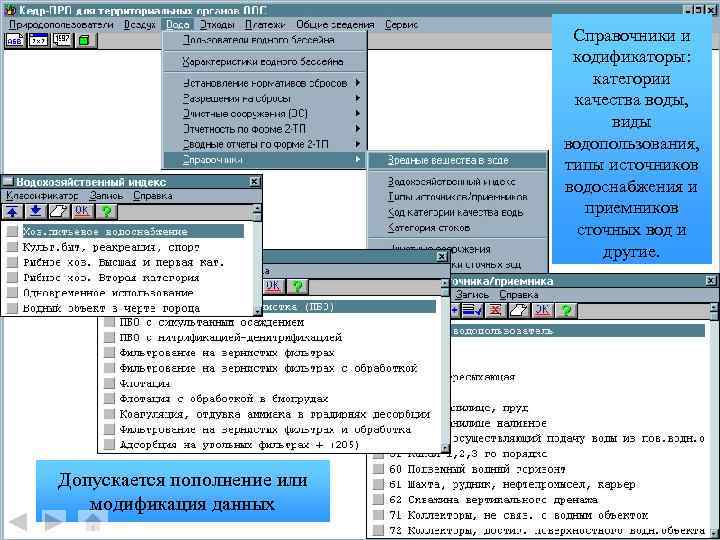Expand Разрешения на сбросы submenu

[x=266, y=98]
